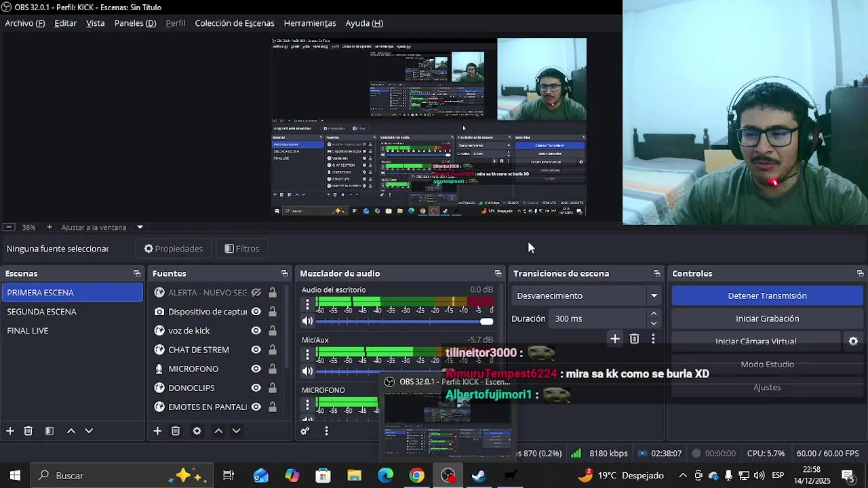Open the Vista menu
The height and width of the screenshot is (488, 868).
point(96,23)
